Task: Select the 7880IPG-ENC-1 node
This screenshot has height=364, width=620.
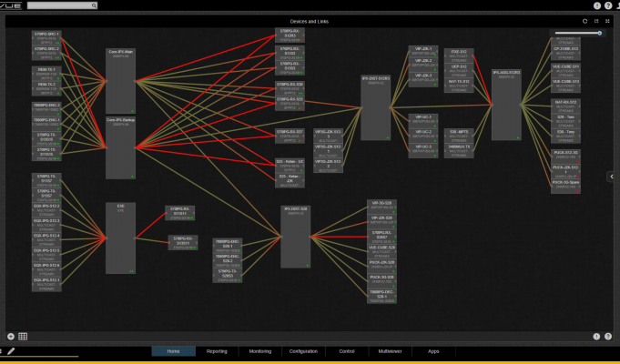Action: (x=46, y=124)
